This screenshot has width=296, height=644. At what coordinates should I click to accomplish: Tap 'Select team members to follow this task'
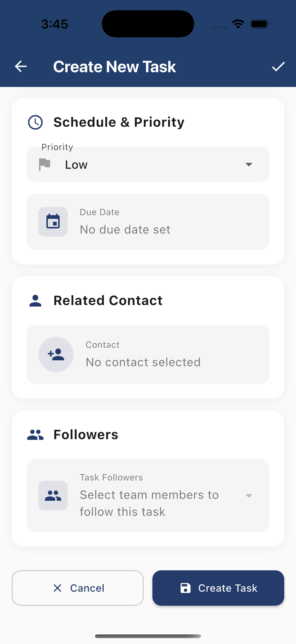click(149, 503)
